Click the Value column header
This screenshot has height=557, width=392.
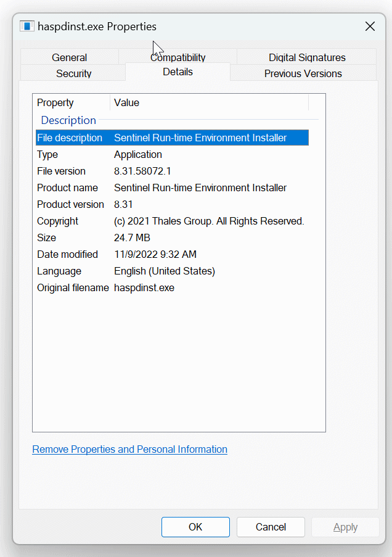pyautogui.click(x=210, y=102)
